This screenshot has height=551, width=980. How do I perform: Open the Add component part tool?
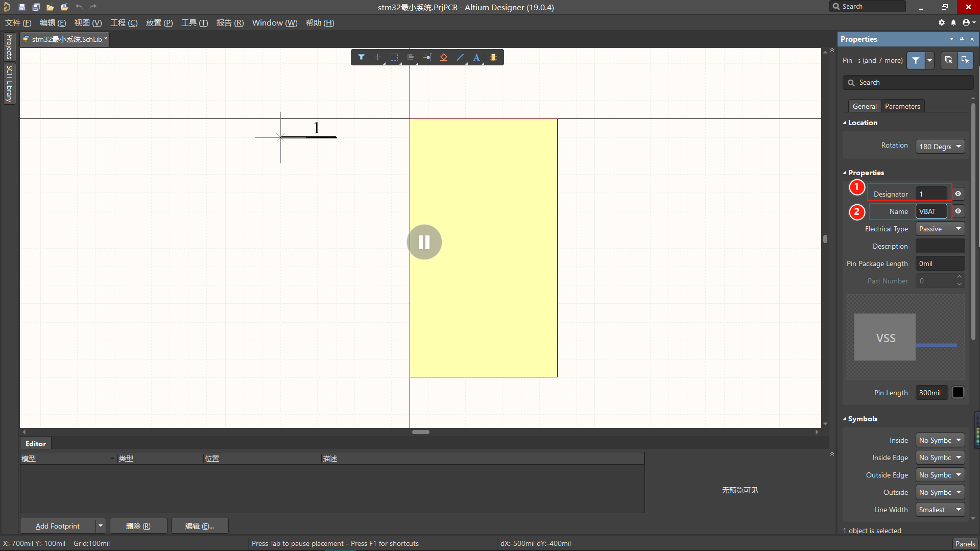[x=493, y=57]
